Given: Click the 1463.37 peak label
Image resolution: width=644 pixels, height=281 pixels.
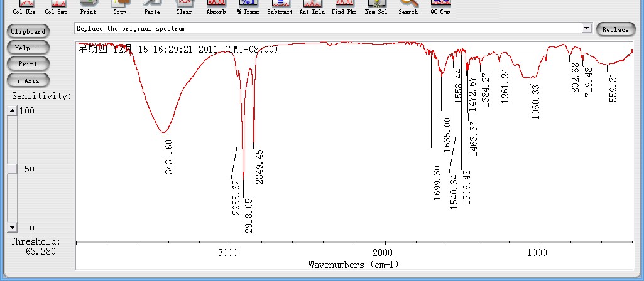Looking at the screenshot, I should 474,139.
